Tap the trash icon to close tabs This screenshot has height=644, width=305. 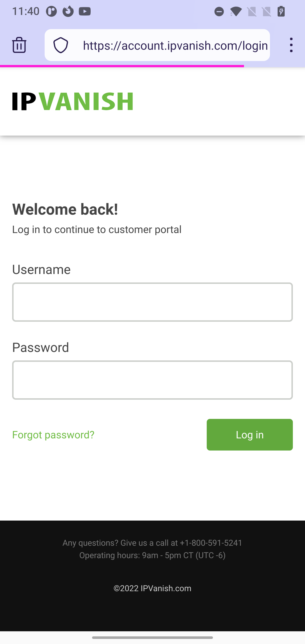pos(19,45)
